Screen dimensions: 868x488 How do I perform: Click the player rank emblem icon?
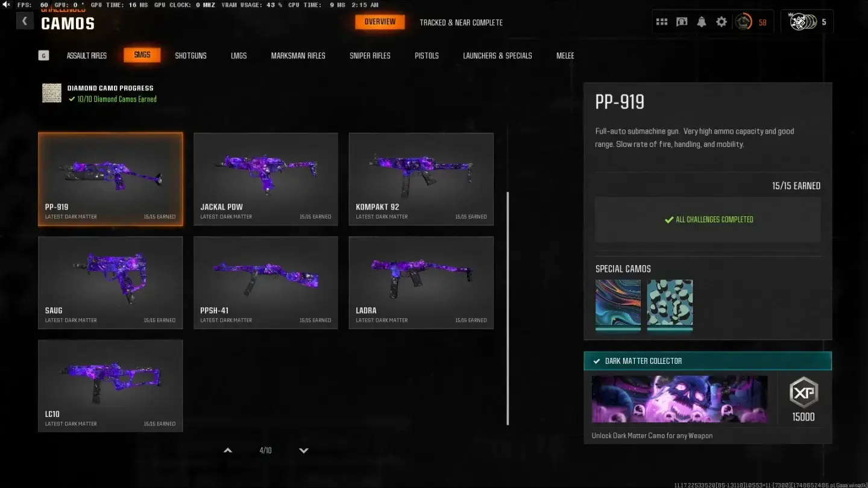(744, 22)
